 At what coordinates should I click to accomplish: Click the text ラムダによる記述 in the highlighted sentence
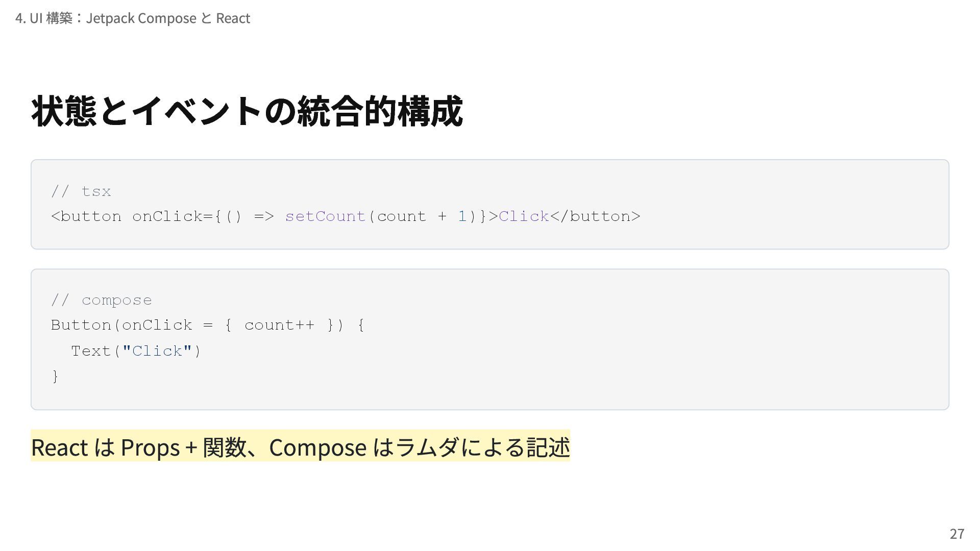[x=482, y=447]
